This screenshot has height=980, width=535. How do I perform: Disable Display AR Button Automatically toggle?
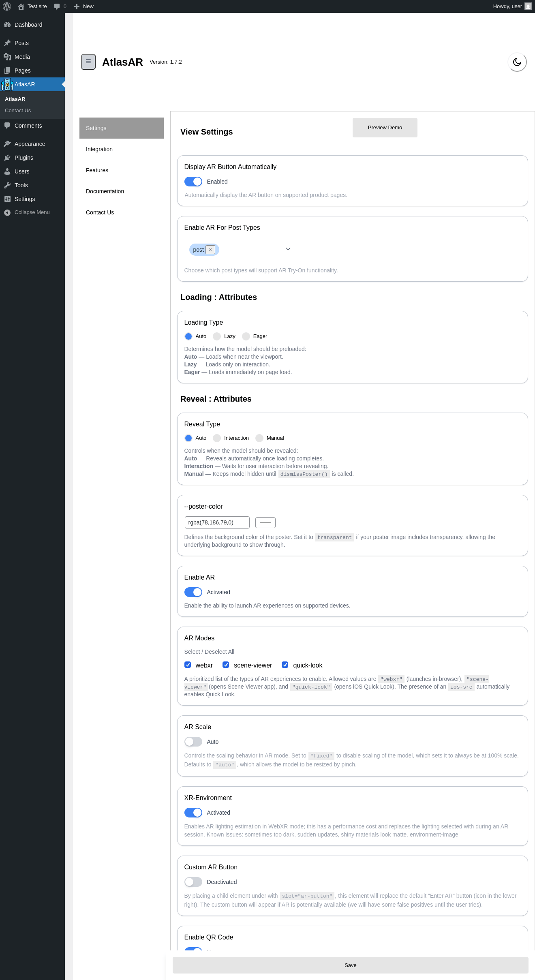pos(193,182)
